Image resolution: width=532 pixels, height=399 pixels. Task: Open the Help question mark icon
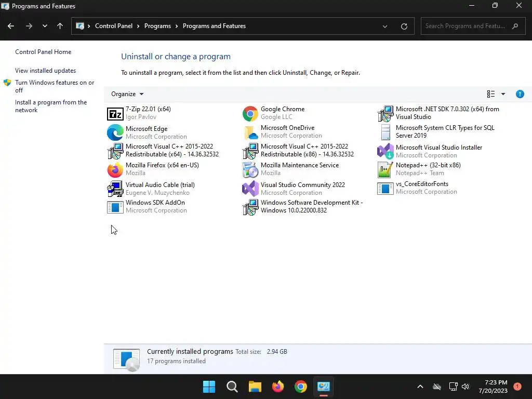pyautogui.click(x=520, y=94)
